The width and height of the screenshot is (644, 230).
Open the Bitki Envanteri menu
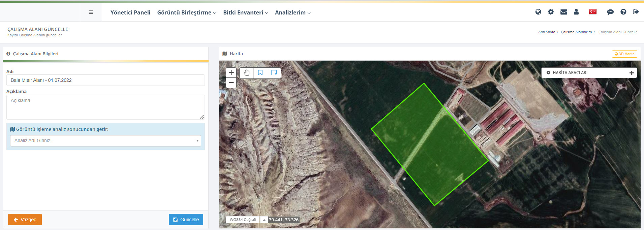(x=245, y=12)
